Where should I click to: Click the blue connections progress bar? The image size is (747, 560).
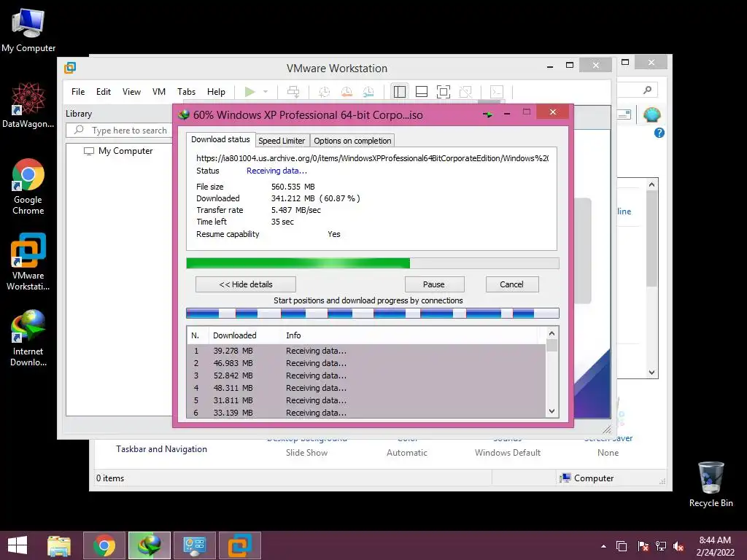pyautogui.click(x=373, y=313)
